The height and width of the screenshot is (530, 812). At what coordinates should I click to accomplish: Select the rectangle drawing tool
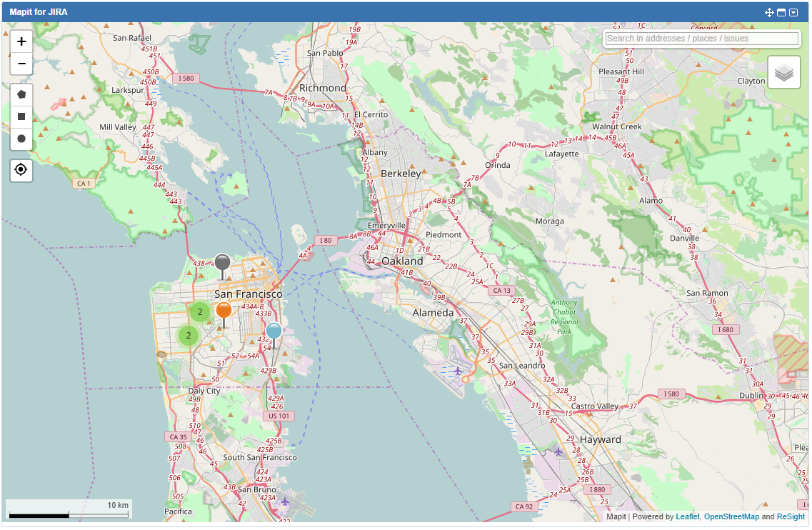[x=21, y=116]
